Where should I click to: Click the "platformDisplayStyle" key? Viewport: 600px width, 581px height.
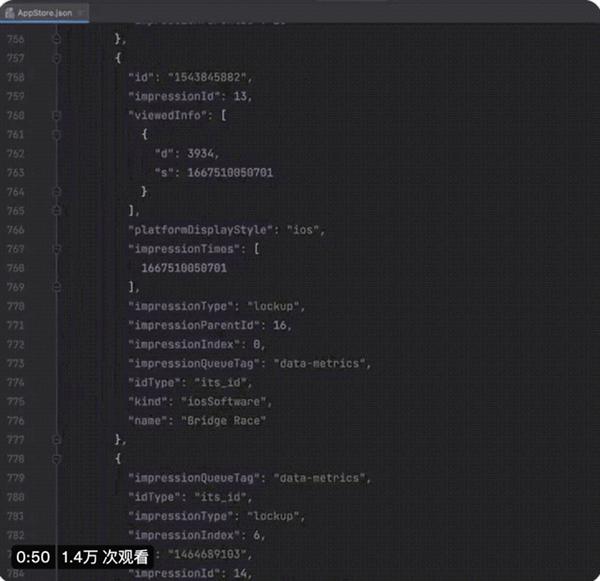point(201,230)
